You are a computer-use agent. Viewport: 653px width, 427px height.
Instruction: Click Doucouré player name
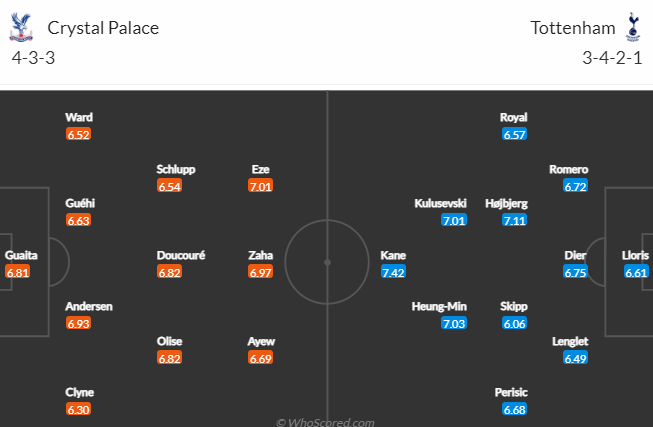point(181,255)
